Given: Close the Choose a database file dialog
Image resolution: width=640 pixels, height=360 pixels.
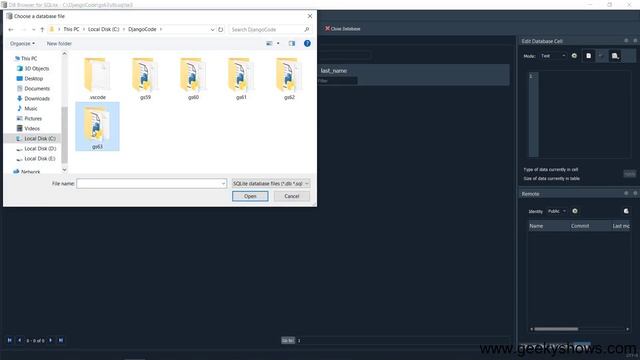Looking at the screenshot, I should click(x=310, y=16).
